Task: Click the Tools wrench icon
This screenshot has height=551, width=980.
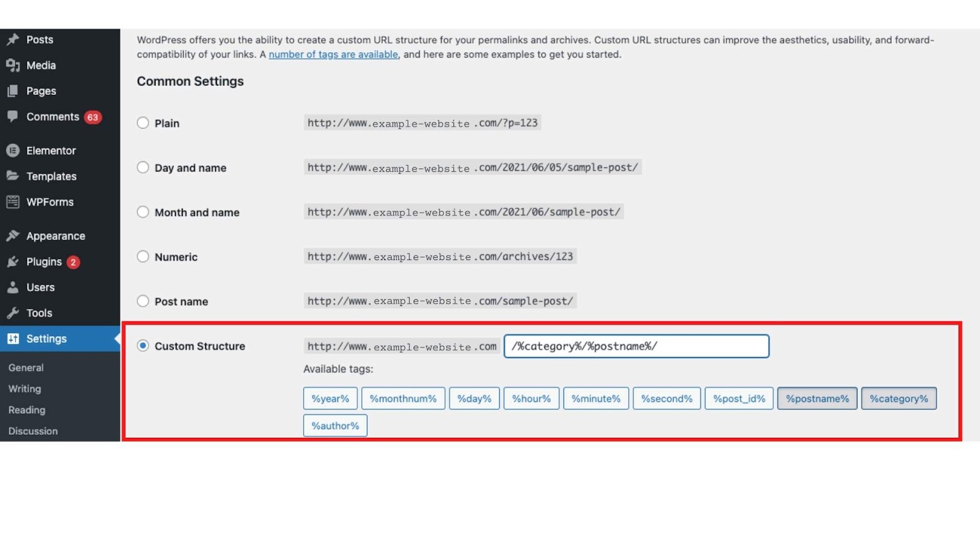Action: [13, 313]
